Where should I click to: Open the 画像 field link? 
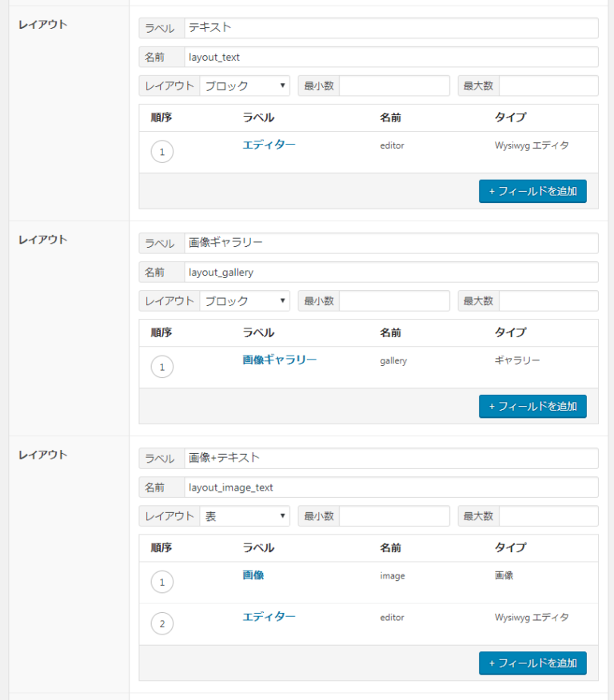point(253,575)
